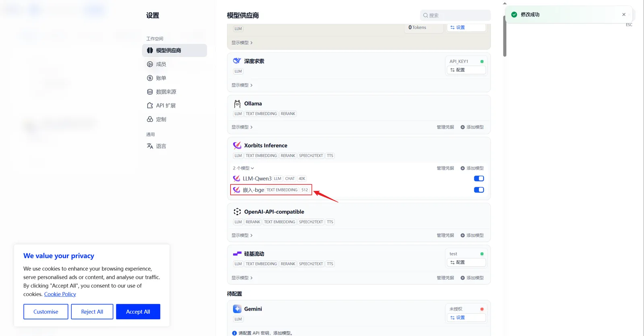644x336 pixels.
Task: Click the 定制 cubes icon
Action: (x=150, y=119)
